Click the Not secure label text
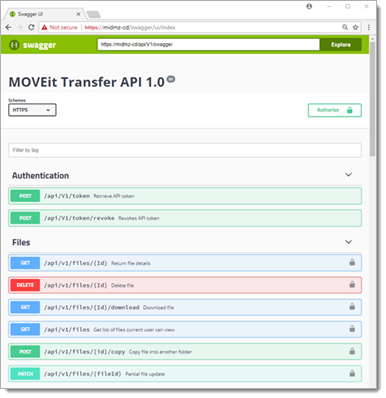This screenshot has width=386, height=398. click(63, 27)
